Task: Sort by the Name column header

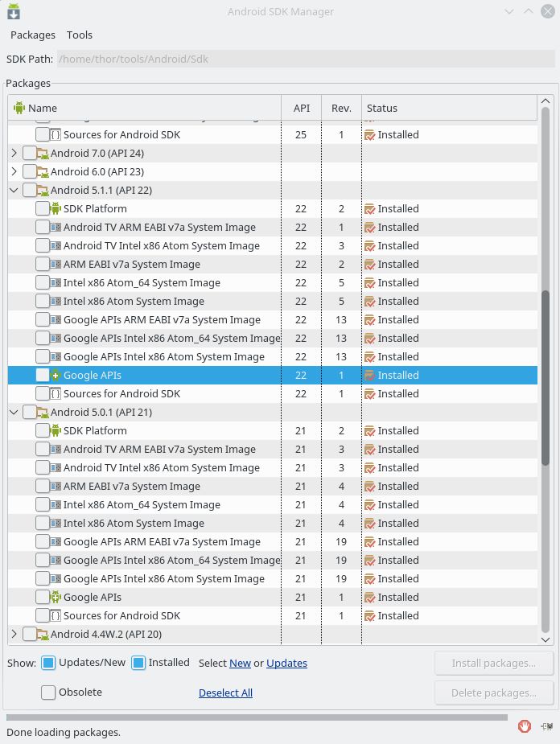Action: click(145, 108)
